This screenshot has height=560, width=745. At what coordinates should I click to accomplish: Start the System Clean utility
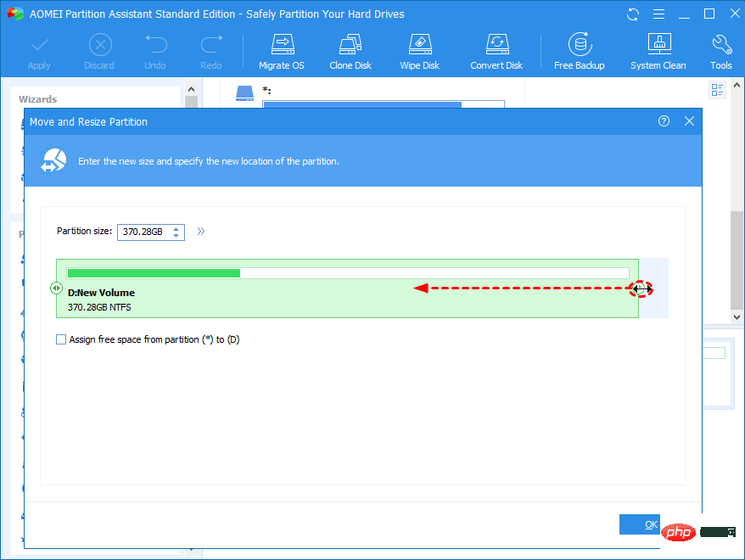click(658, 52)
